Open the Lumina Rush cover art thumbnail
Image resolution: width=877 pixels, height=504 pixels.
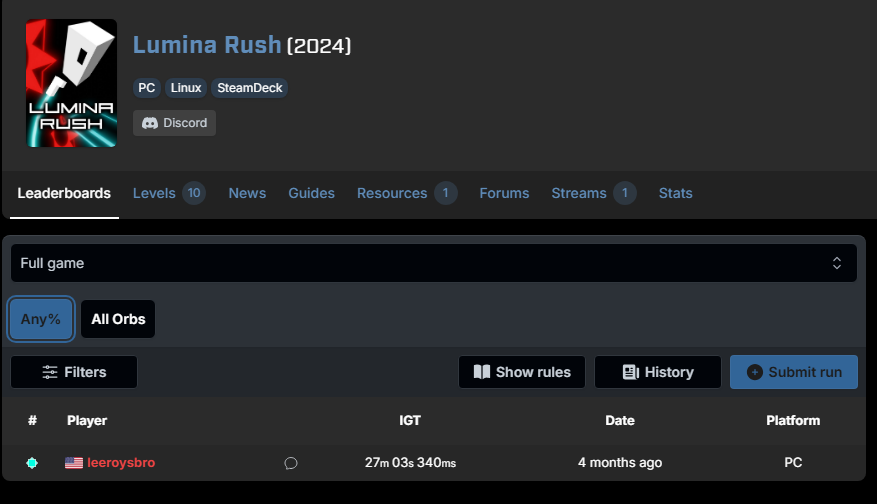72,83
